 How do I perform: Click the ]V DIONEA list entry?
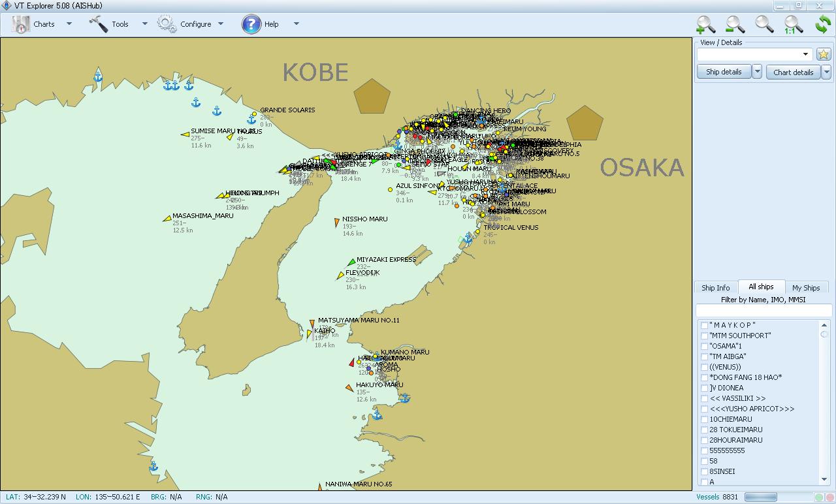click(726, 388)
